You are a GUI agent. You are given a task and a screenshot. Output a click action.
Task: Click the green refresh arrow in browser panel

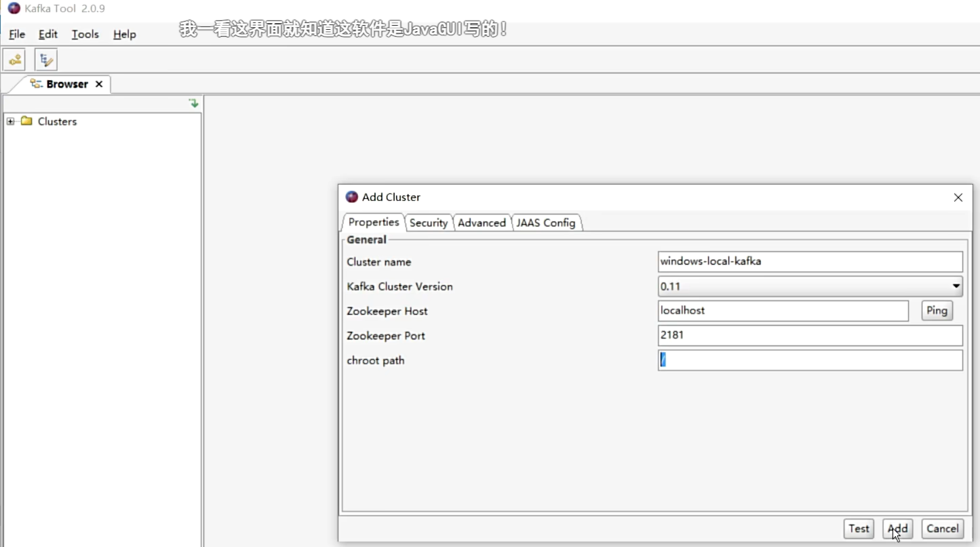tap(194, 103)
